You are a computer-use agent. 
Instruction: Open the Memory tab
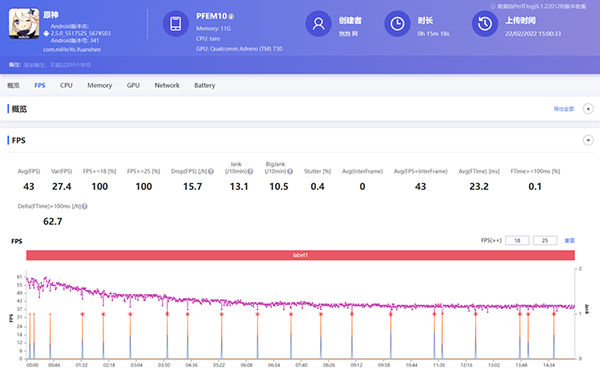pyautogui.click(x=99, y=85)
